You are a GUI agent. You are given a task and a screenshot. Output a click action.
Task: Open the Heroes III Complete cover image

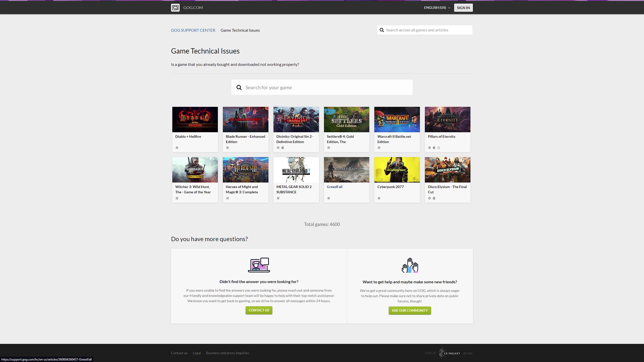(246, 170)
